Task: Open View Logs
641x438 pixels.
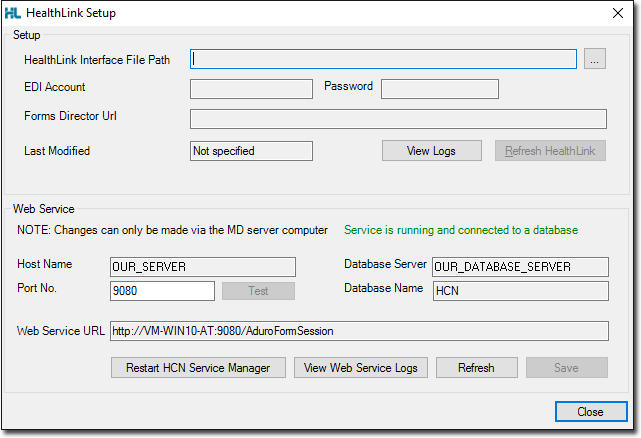Action: [x=432, y=151]
